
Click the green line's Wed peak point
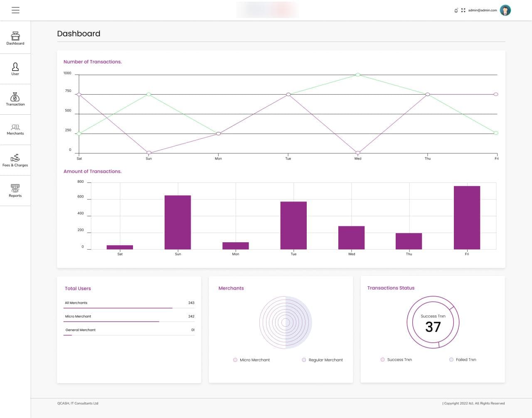pos(358,75)
